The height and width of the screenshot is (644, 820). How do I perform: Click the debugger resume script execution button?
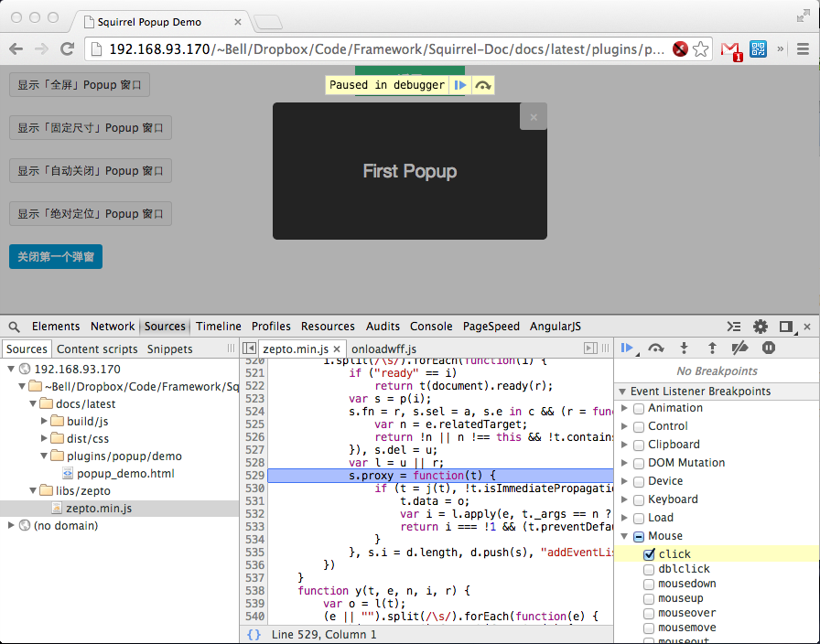coord(627,349)
